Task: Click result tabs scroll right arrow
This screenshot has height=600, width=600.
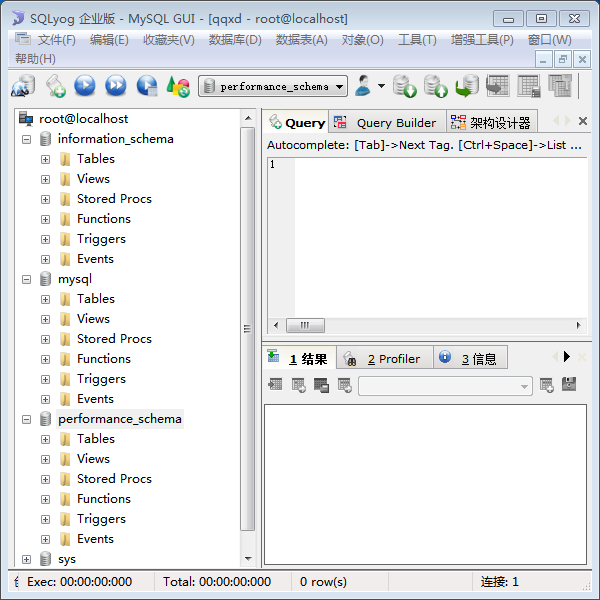Action: coord(567,357)
